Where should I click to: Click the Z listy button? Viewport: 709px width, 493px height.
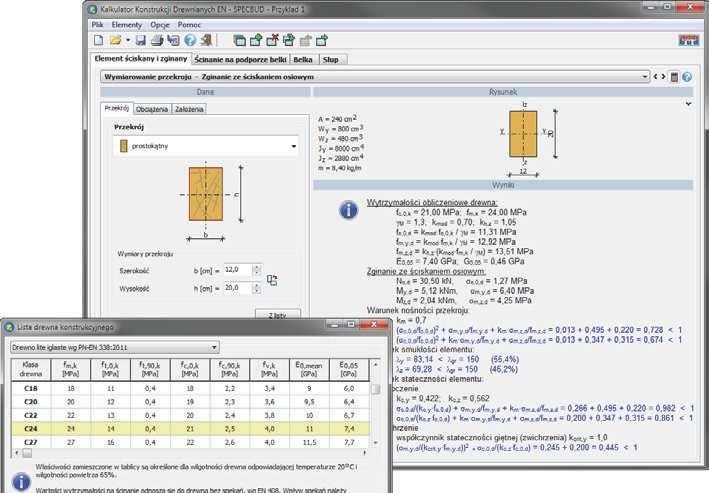click(278, 315)
